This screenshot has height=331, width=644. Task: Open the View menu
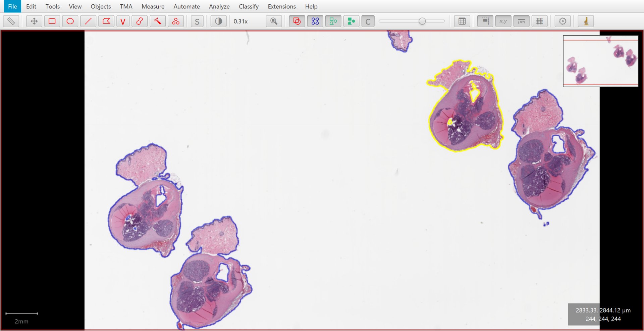coord(75,6)
